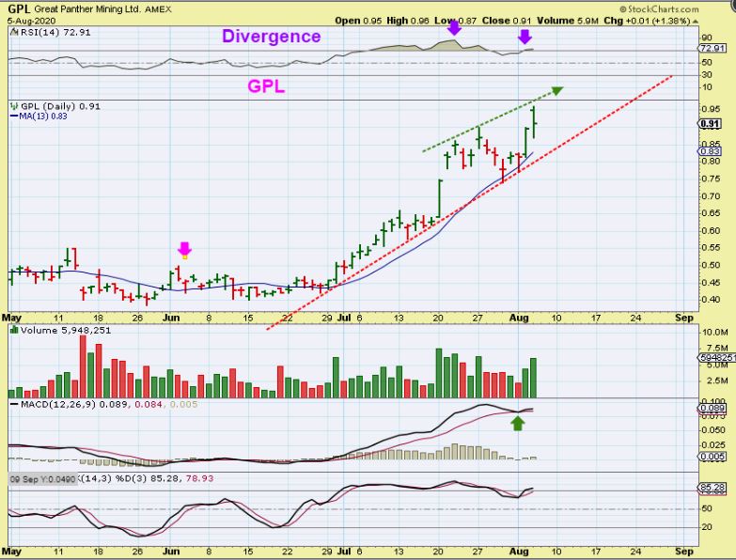Click the 72.91 RSI value tag on right axis

pyautogui.click(x=712, y=48)
